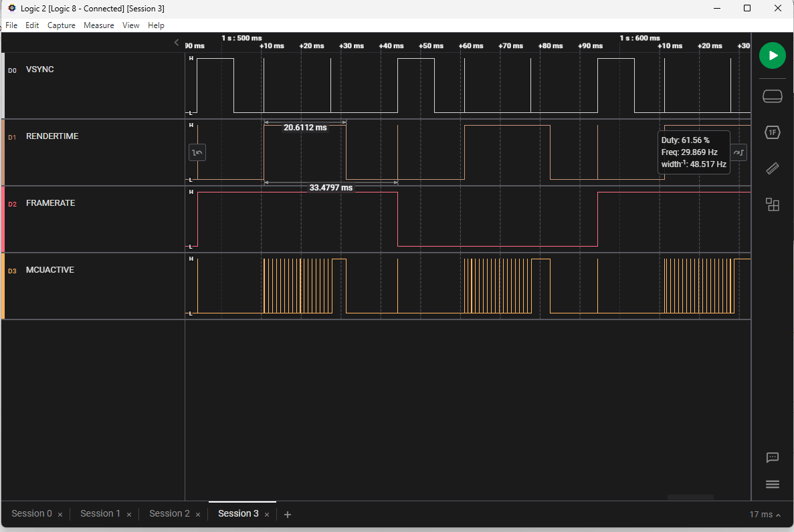Open the annotations speech-bubble icon
This screenshot has height=532, width=794.
tap(772, 458)
